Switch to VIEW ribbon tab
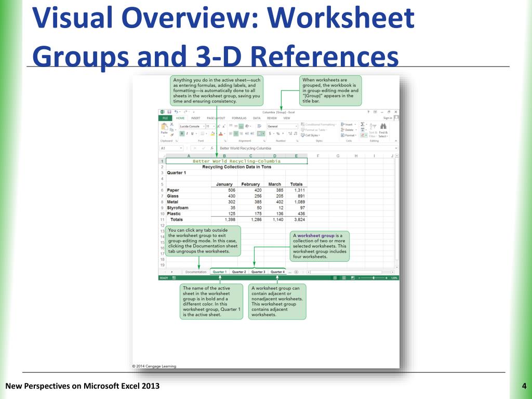 click(x=287, y=118)
